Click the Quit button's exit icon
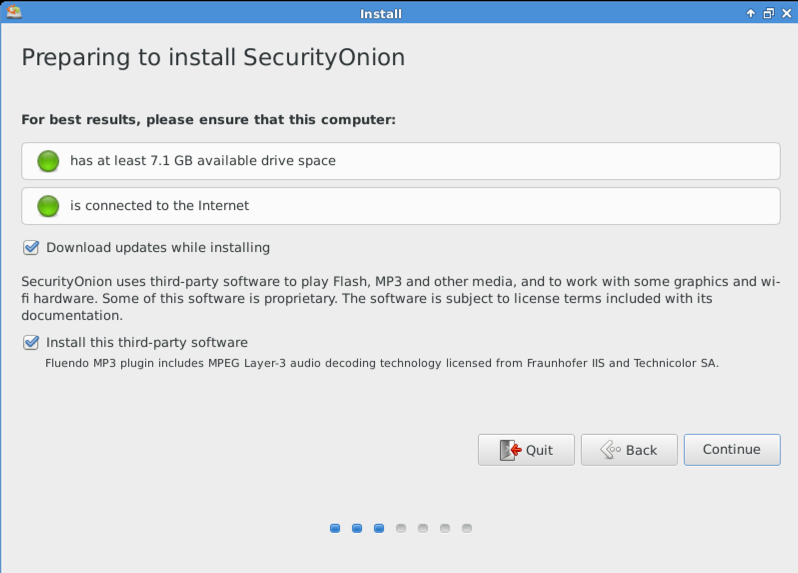Image resolution: width=798 pixels, height=573 pixels. pos(511,450)
